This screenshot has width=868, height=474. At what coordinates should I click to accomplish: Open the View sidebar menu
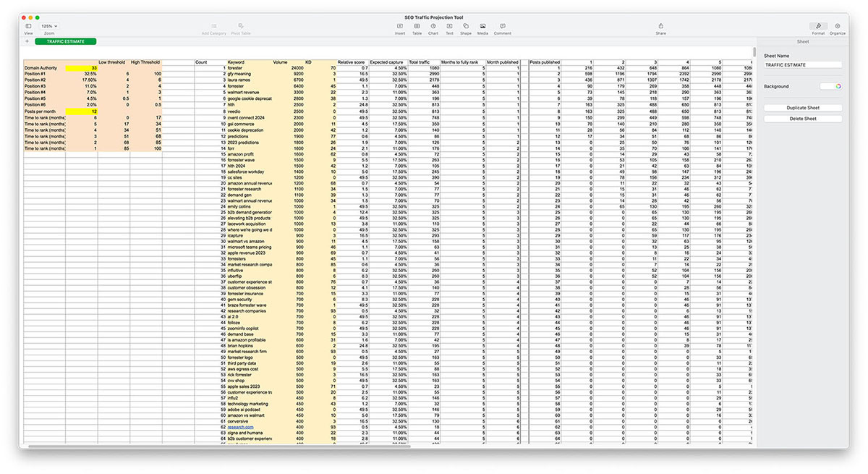pos(28,26)
